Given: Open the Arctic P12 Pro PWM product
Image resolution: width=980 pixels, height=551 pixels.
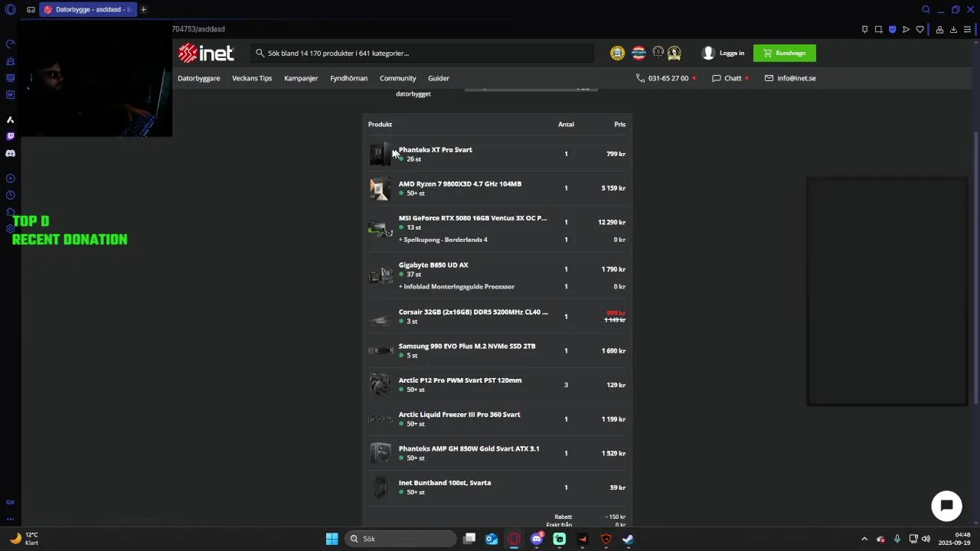Looking at the screenshot, I should coord(460,380).
